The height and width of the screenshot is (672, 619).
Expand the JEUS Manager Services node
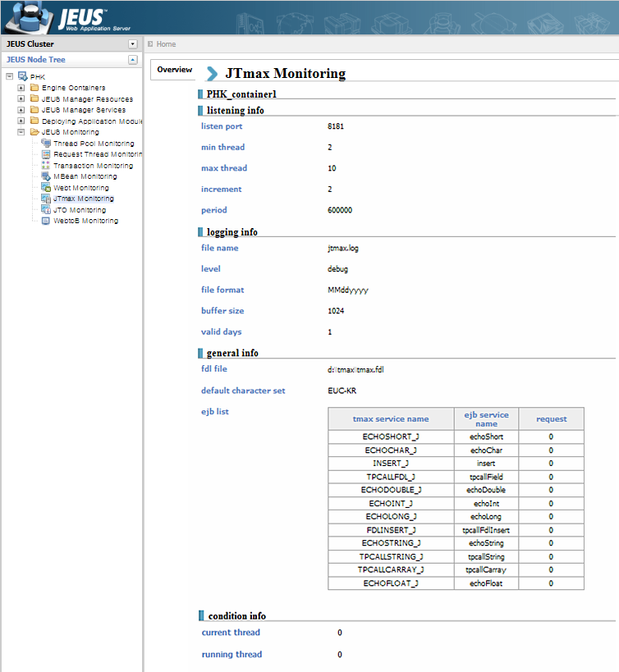click(21, 110)
